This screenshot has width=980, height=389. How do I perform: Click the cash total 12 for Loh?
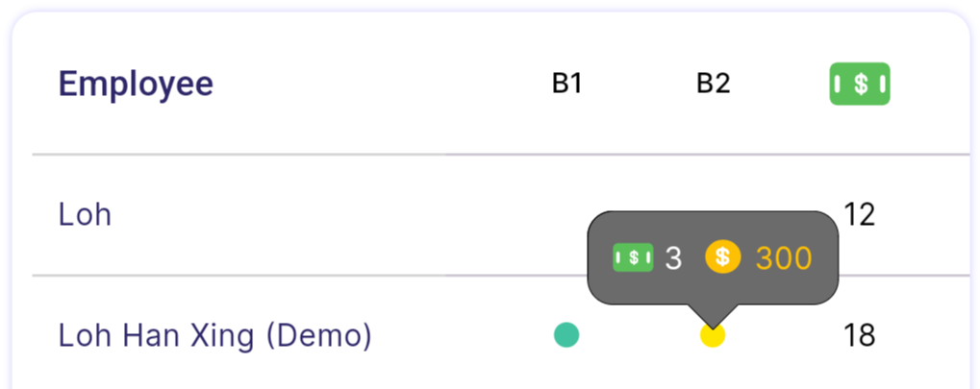click(859, 214)
